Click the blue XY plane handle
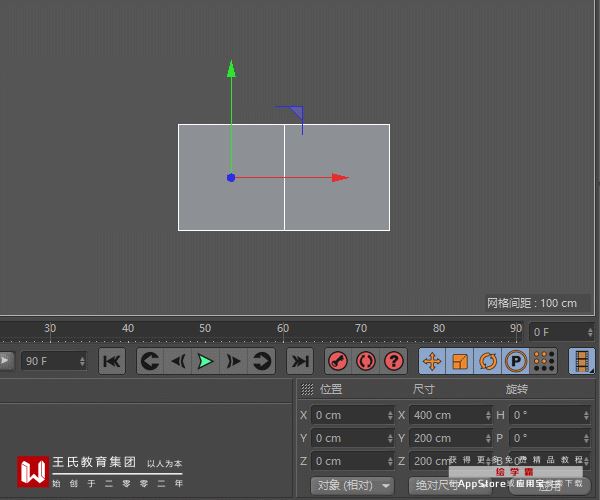 point(297,112)
